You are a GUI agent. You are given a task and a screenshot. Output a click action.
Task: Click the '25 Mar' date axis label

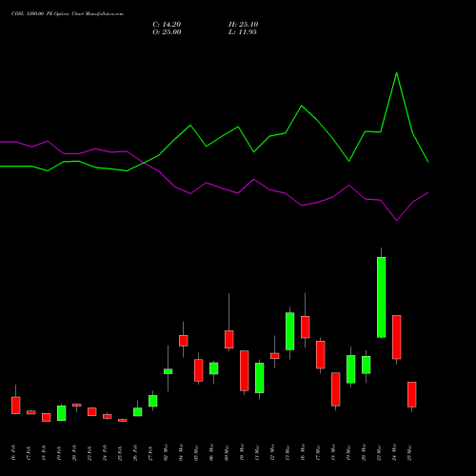[x=409, y=453]
